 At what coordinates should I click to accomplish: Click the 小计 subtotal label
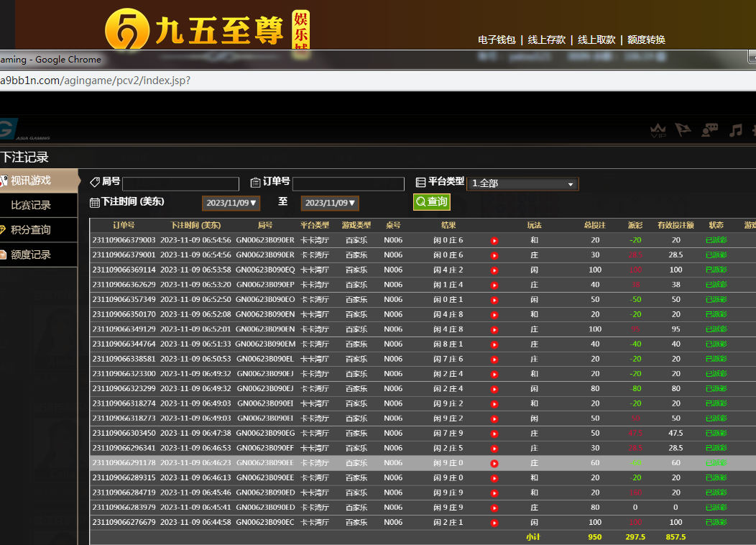[533, 537]
